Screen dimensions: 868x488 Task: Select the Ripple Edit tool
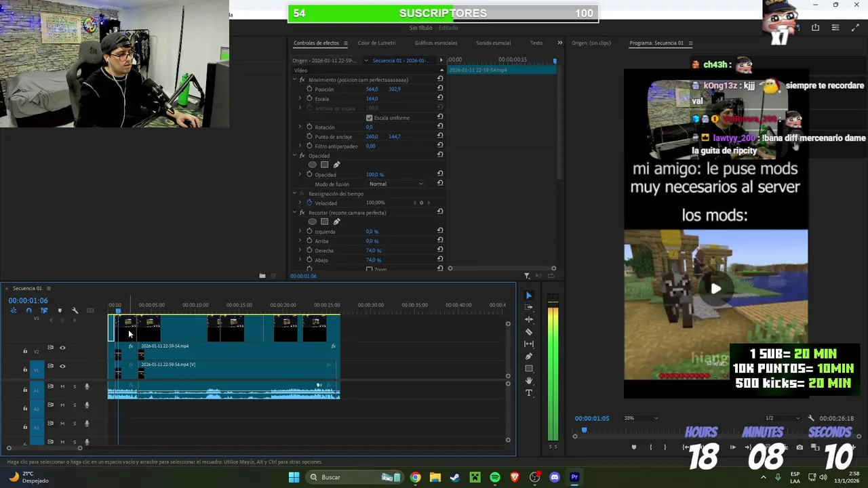[x=529, y=320]
